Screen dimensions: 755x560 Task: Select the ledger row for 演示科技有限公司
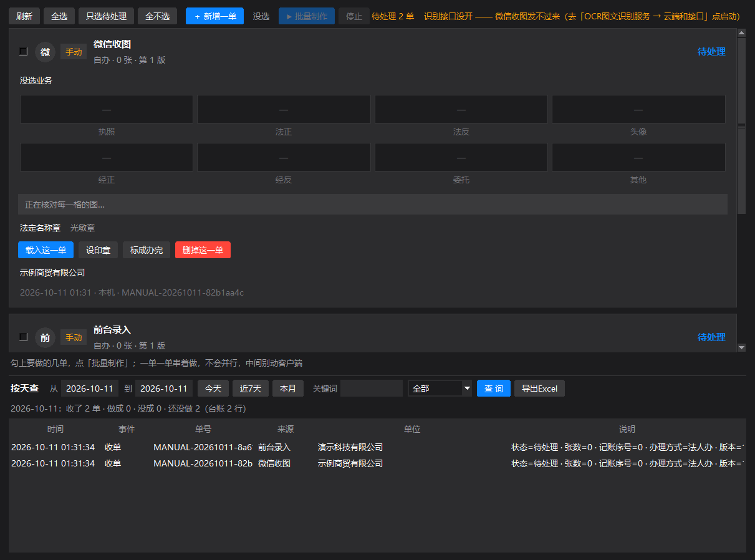coord(377,447)
